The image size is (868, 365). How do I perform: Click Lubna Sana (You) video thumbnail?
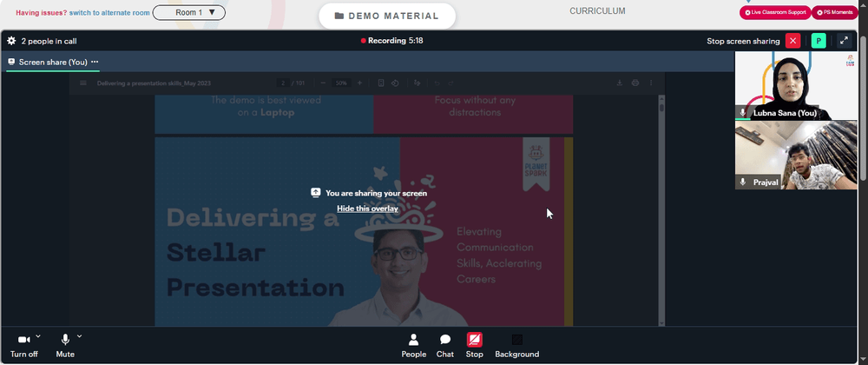tap(795, 86)
